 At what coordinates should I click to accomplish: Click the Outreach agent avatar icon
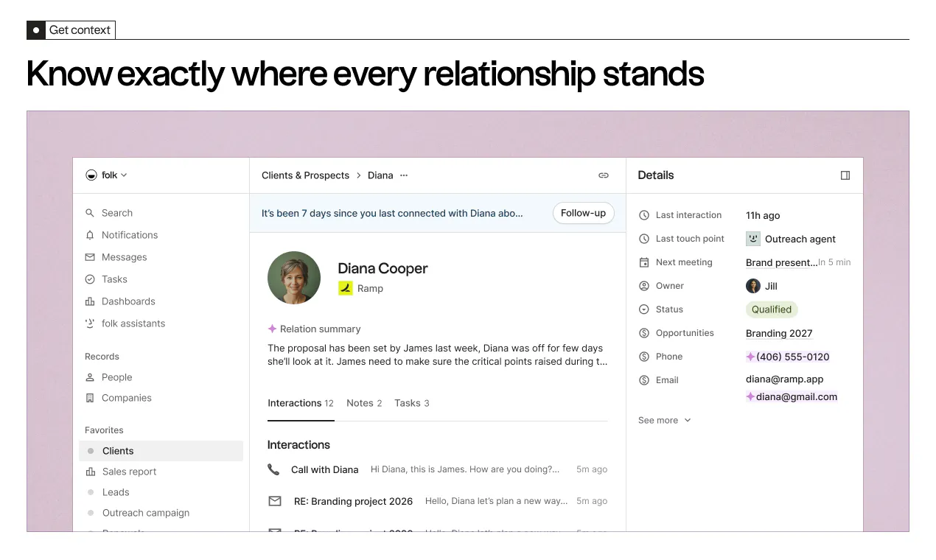[753, 239]
